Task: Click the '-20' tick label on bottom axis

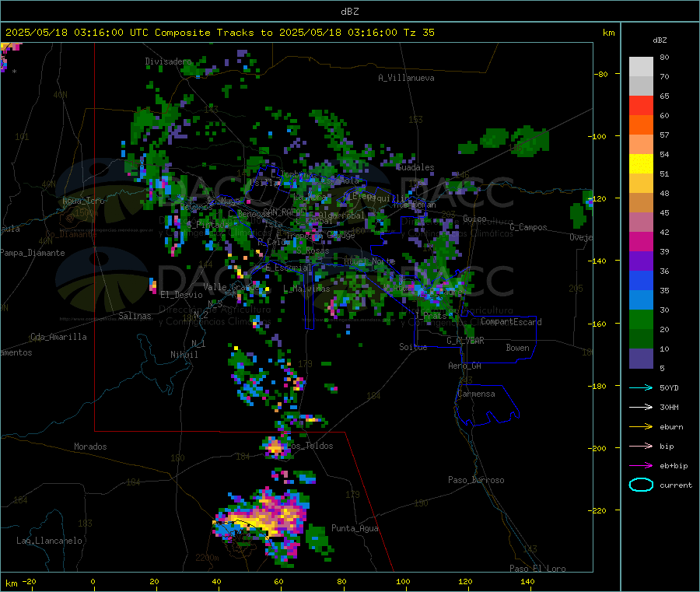Action: click(x=29, y=581)
